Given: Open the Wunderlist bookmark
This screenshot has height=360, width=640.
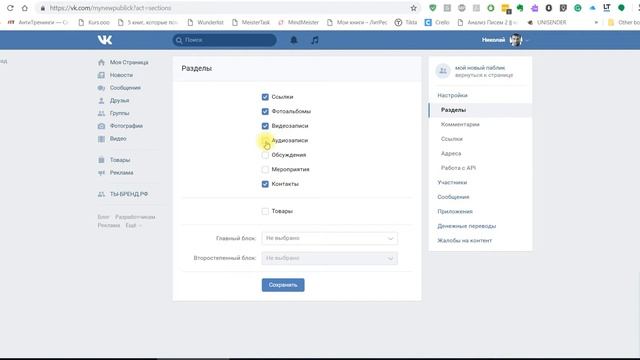Looking at the screenshot, I should [205, 22].
